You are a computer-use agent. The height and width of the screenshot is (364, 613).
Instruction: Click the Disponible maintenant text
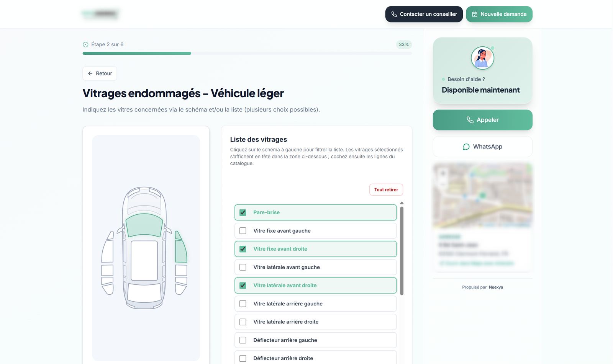coord(481,90)
